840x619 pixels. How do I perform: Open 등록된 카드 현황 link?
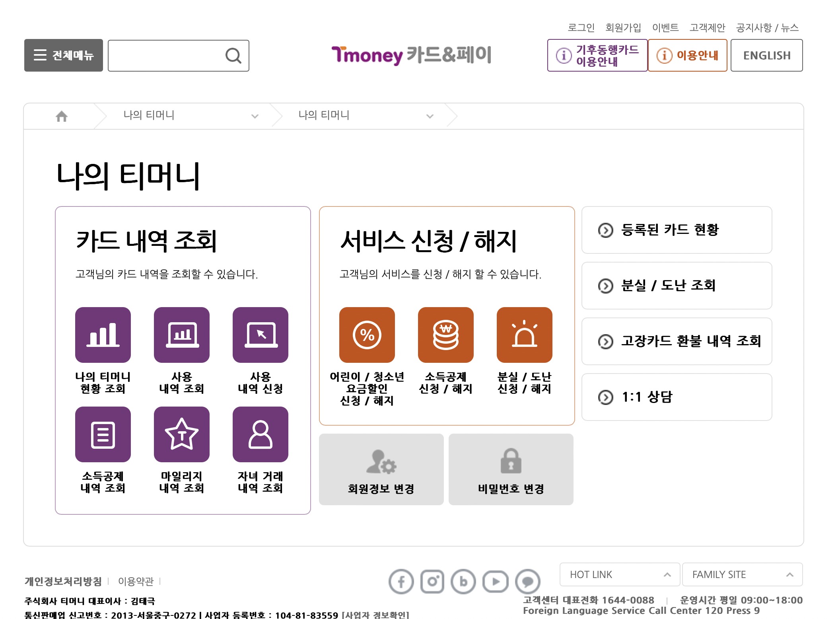(x=676, y=230)
